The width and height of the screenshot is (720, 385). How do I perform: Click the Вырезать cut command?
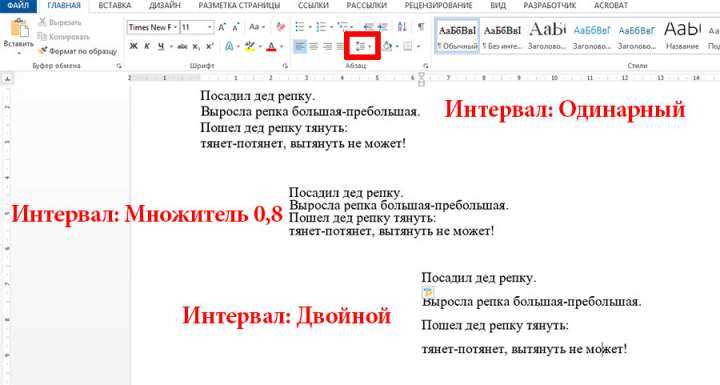[x=60, y=22]
